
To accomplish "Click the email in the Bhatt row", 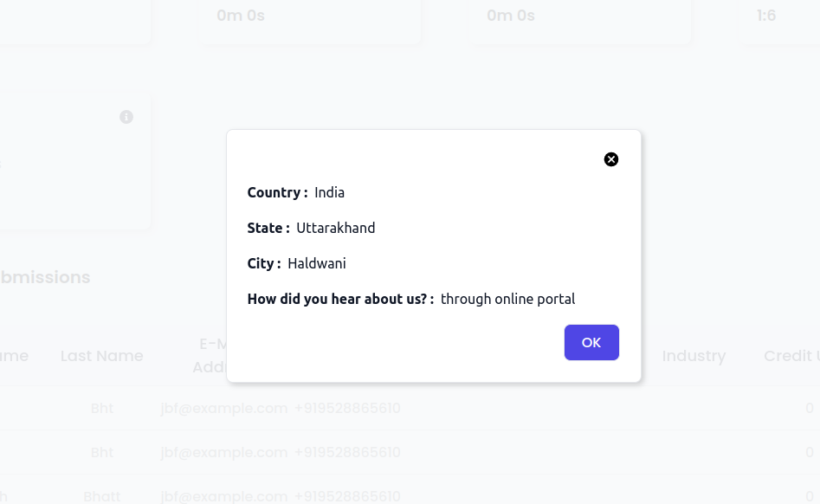I will coord(224,496).
